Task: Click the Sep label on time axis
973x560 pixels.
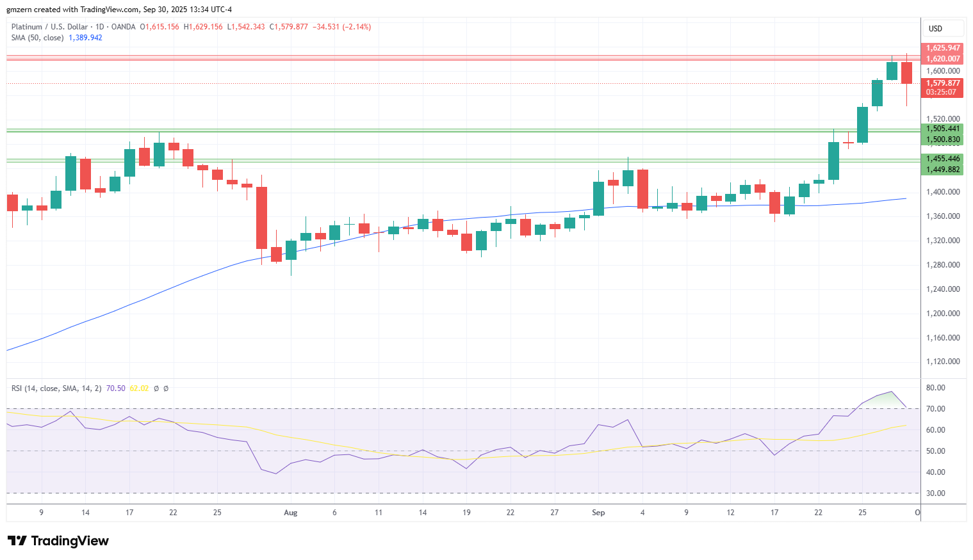Action: 598,513
